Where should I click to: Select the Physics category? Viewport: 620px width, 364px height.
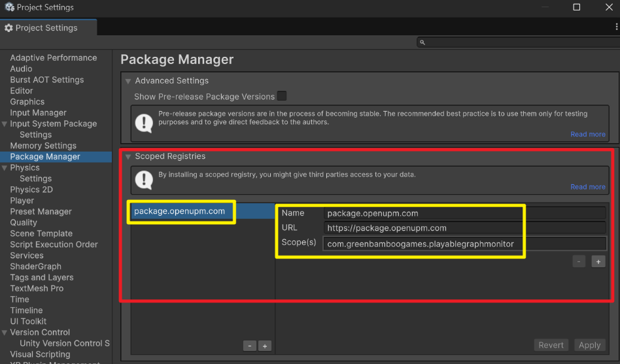24,167
